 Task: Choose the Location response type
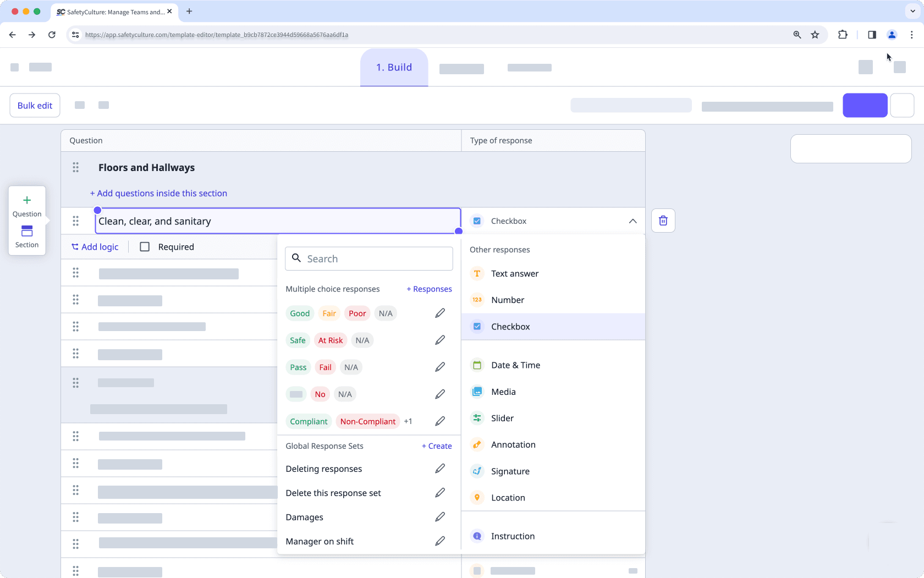click(508, 497)
